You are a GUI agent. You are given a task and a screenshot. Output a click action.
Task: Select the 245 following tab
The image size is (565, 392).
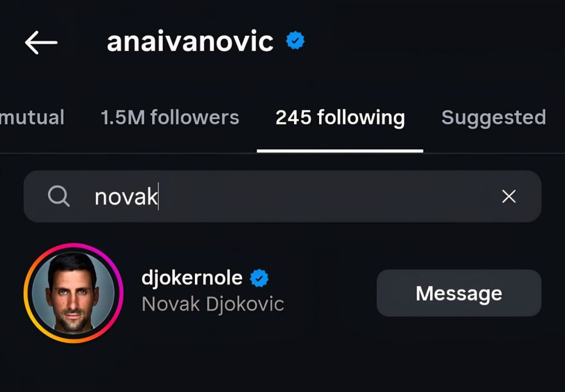(x=340, y=118)
